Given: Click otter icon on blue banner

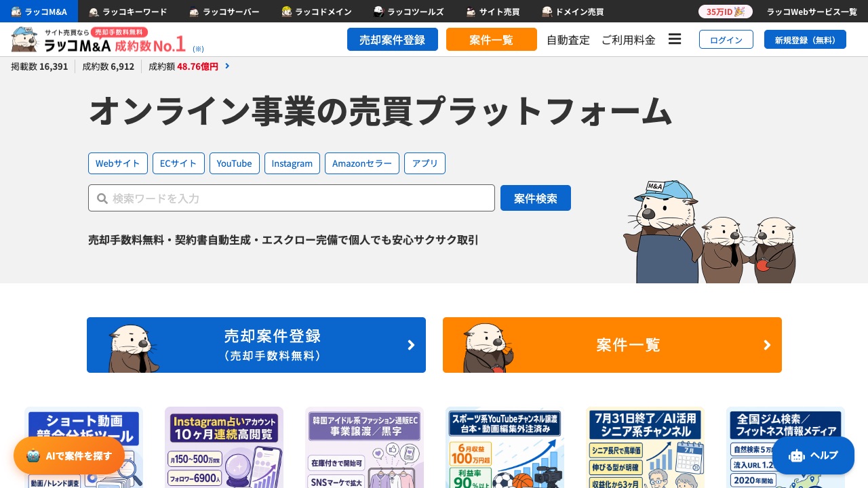Looking at the screenshot, I should [134, 348].
